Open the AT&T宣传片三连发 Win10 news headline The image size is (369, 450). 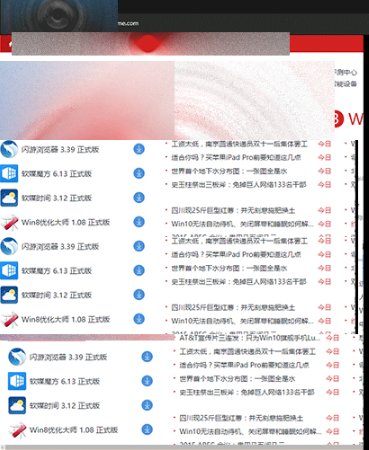coord(250,338)
